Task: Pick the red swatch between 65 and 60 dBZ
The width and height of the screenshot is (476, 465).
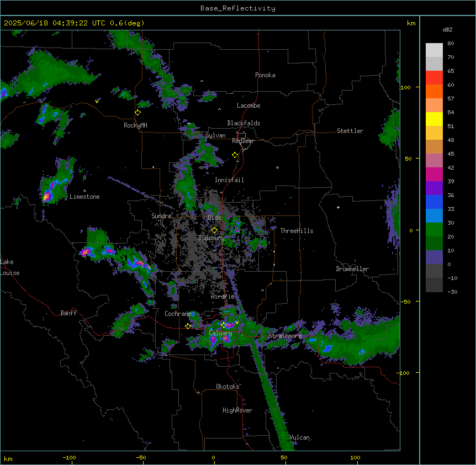Action: tap(434, 78)
